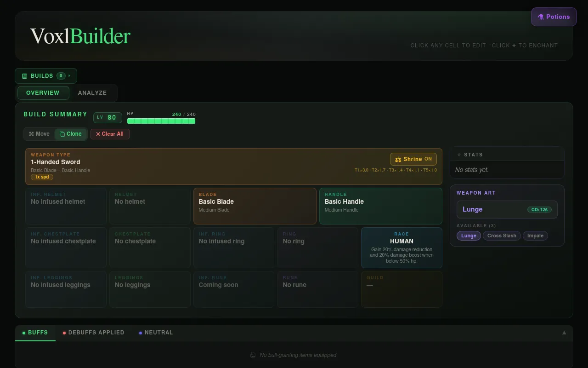Open the 1-Handed Sword weapon type cell
The image size is (588, 368).
pos(234,167)
